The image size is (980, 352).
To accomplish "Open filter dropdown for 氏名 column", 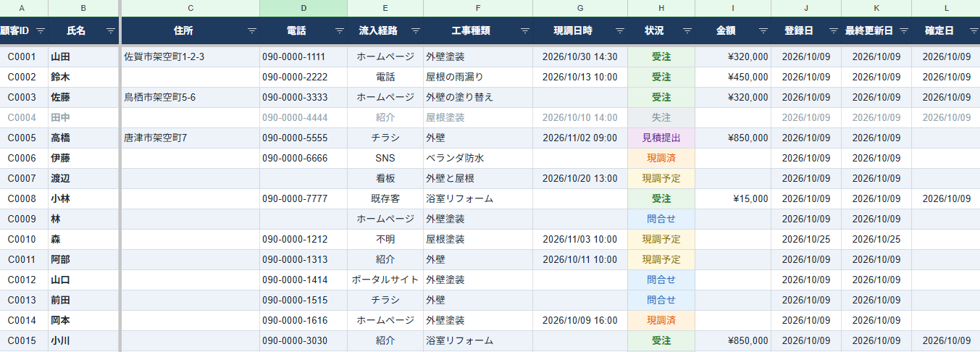I will (111, 31).
